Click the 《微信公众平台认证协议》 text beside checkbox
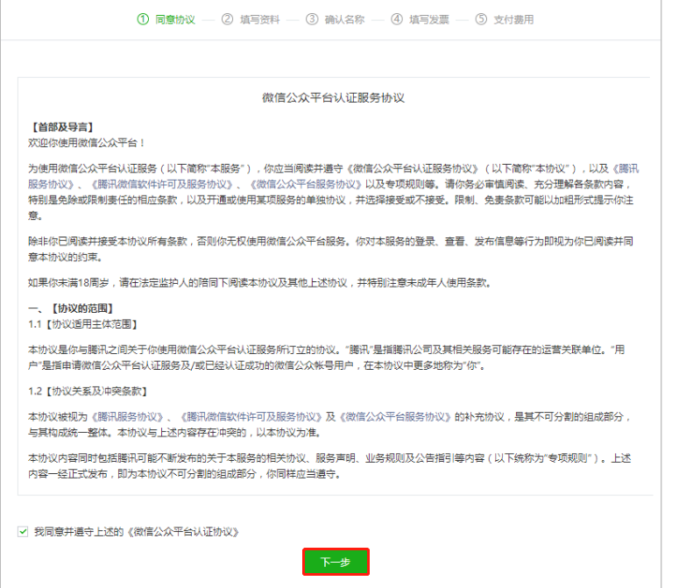The image size is (700, 588). 183,532
